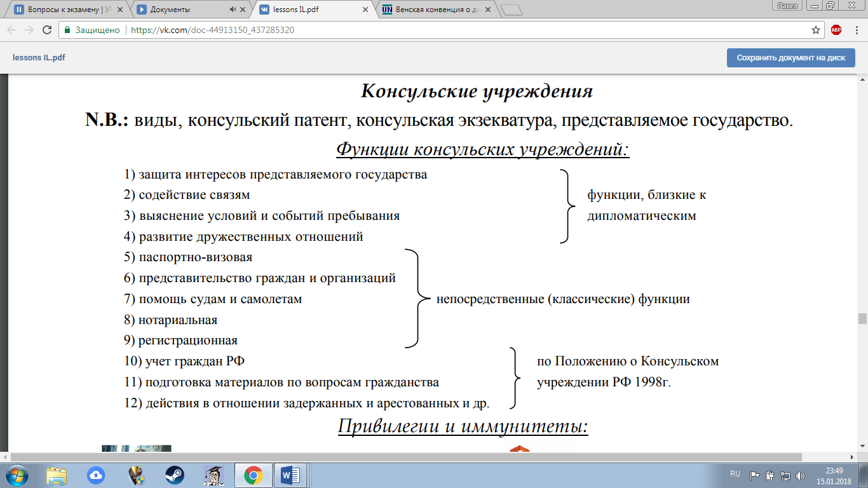Click the heading Привилегии и иммунитеты:
This screenshot has width=868, height=488.
463,425
